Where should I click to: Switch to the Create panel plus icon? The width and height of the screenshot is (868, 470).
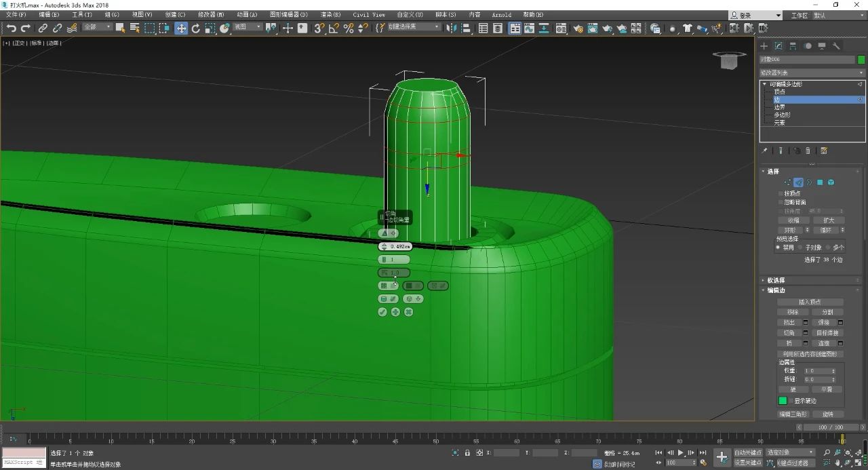pyautogui.click(x=764, y=46)
